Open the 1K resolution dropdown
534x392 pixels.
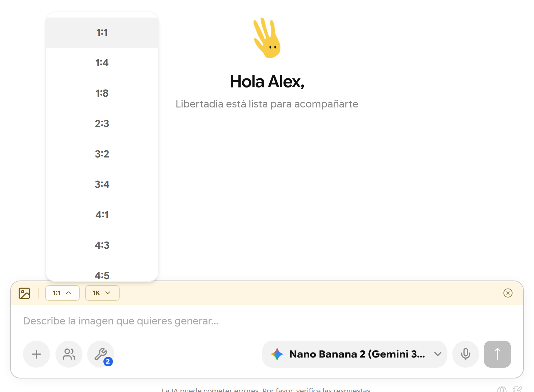pos(102,293)
